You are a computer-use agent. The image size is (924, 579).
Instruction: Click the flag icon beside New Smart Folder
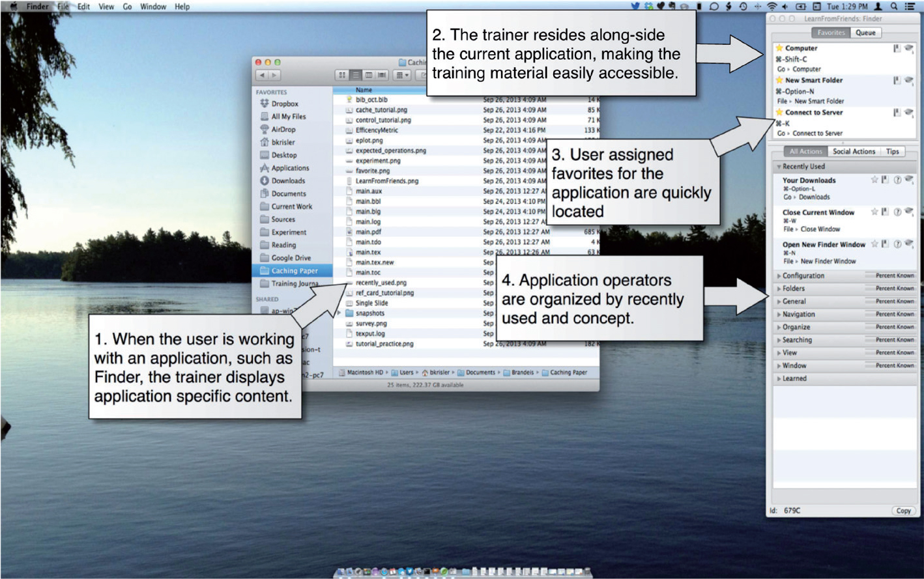tap(897, 80)
